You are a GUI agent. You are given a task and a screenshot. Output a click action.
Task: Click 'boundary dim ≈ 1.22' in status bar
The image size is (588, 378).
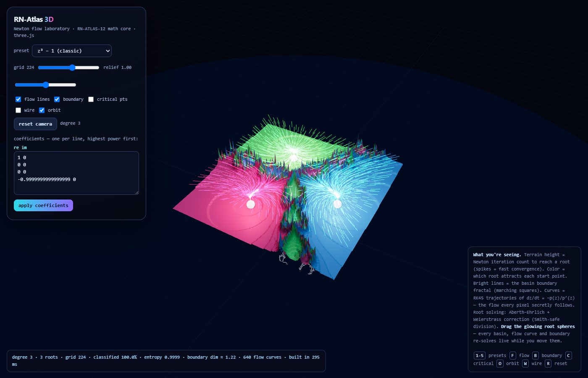[211, 357]
